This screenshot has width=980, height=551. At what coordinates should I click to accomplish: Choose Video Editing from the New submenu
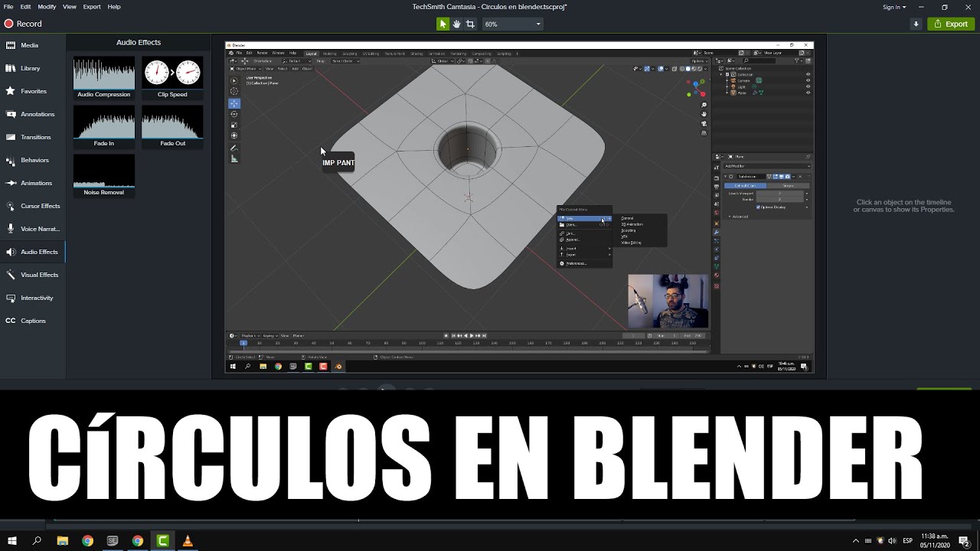[632, 243]
